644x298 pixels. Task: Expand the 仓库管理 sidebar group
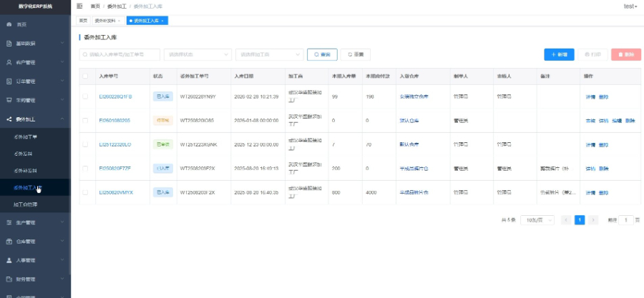35,242
